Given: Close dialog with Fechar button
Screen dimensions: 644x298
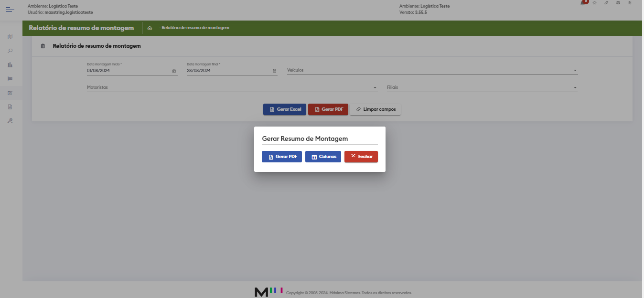Looking at the screenshot, I should point(361,157).
